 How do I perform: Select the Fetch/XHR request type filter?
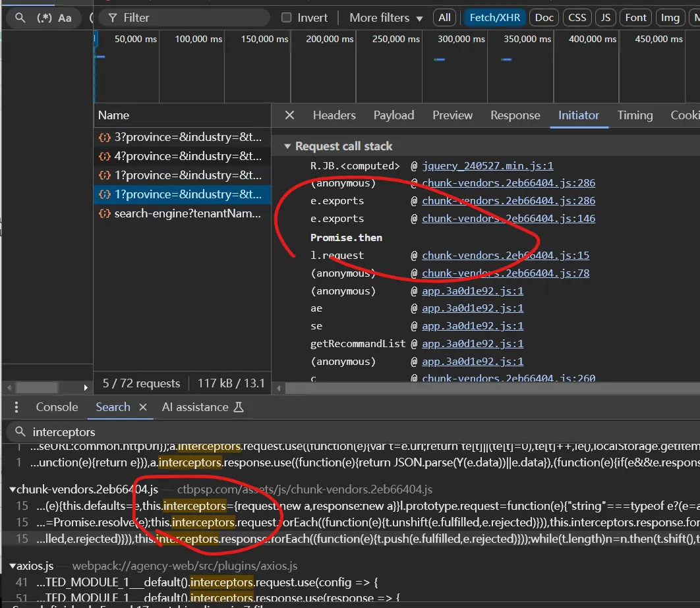click(494, 18)
